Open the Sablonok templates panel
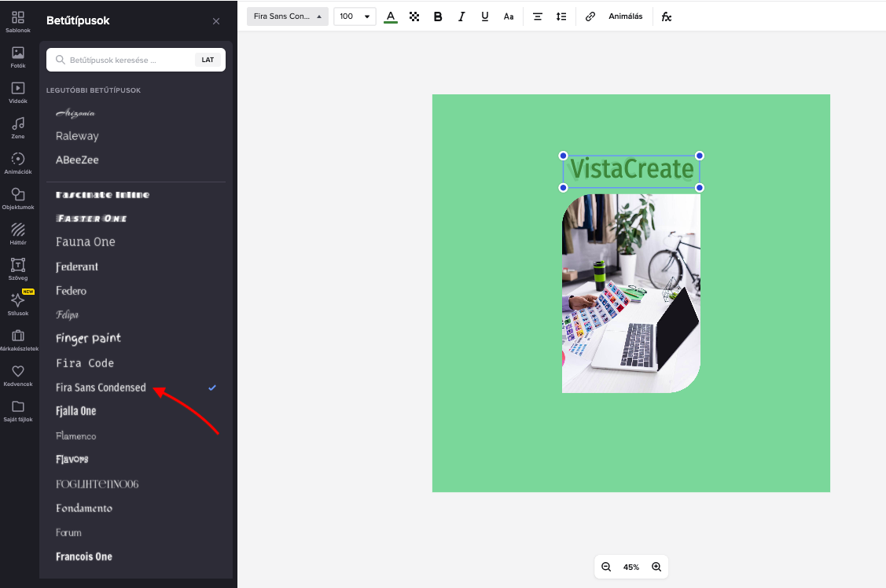The image size is (886, 588). (18, 22)
